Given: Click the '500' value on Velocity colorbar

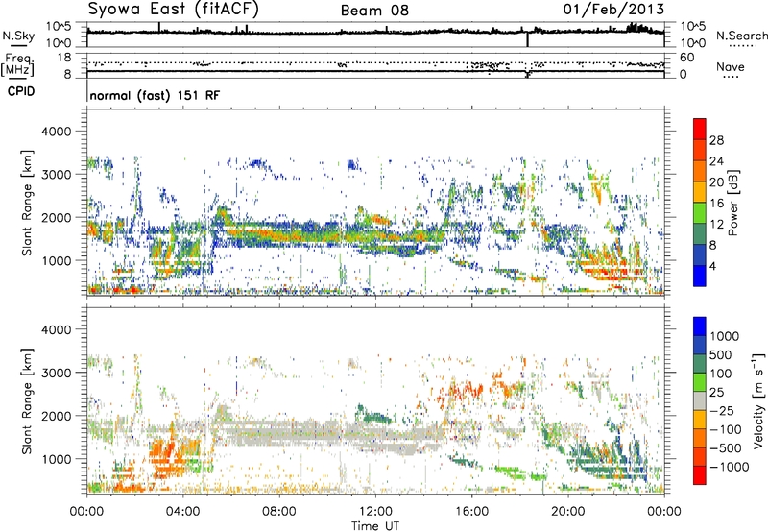Looking at the screenshot, I should [721, 354].
